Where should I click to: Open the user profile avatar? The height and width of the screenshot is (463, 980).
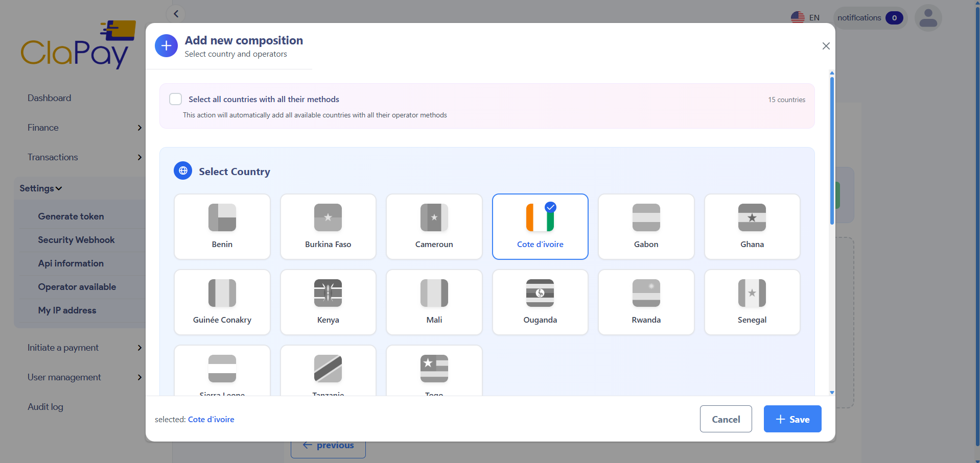click(927, 17)
